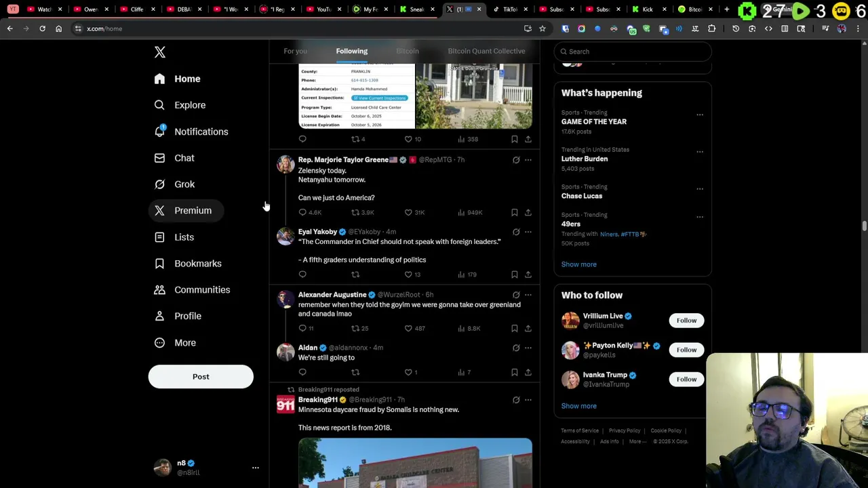Image resolution: width=868 pixels, height=488 pixels.
Task: Open more options for Chase Lucas trend
Action: (x=700, y=189)
